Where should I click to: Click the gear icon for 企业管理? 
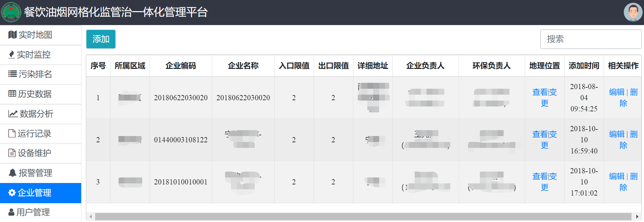12,193
